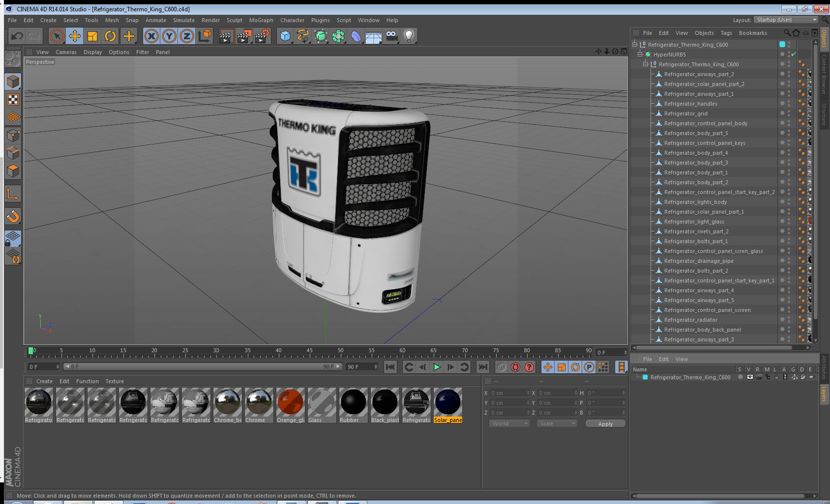This screenshot has width=830, height=504.
Task: Go to end of animation
Action: tap(483, 367)
